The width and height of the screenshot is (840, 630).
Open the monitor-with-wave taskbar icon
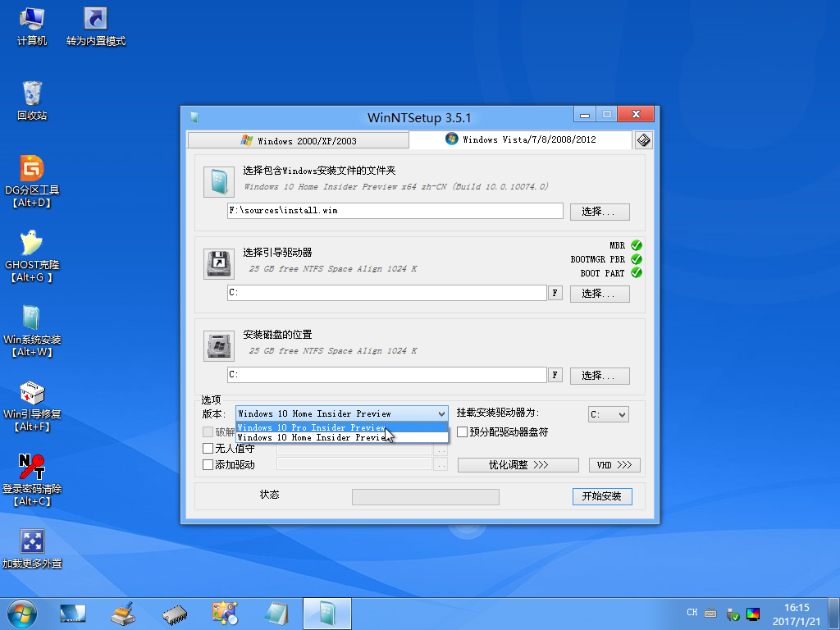point(72,614)
